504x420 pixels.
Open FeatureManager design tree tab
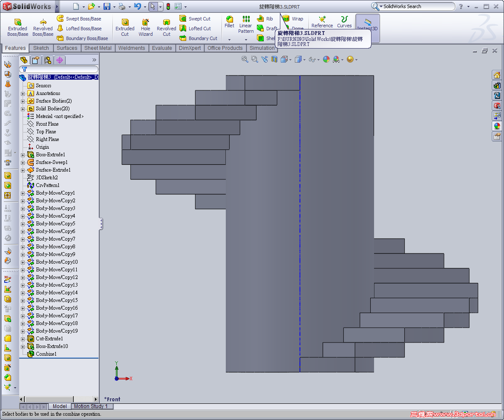coord(24,60)
